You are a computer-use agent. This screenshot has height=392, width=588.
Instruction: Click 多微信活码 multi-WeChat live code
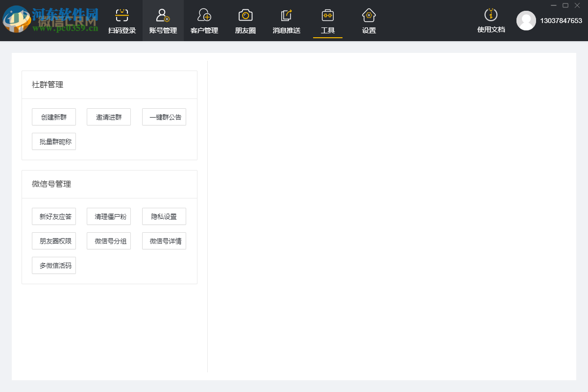(x=54, y=265)
